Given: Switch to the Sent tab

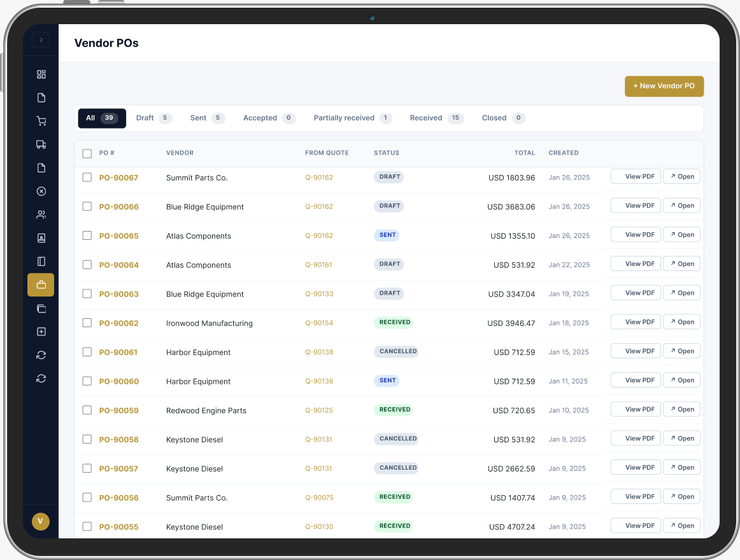Looking at the screenshot, I should (207, 118).
